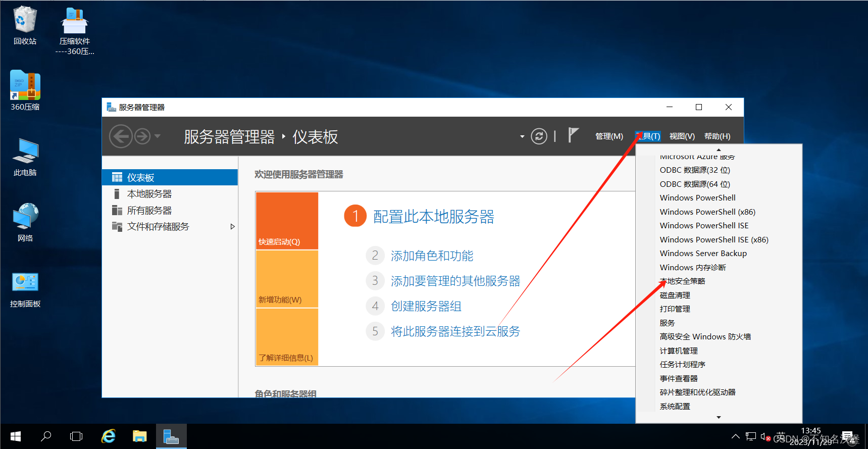The image size is (868, 449).
Task: Show hidden tray icons chevron
Action: tap(736, 436)
